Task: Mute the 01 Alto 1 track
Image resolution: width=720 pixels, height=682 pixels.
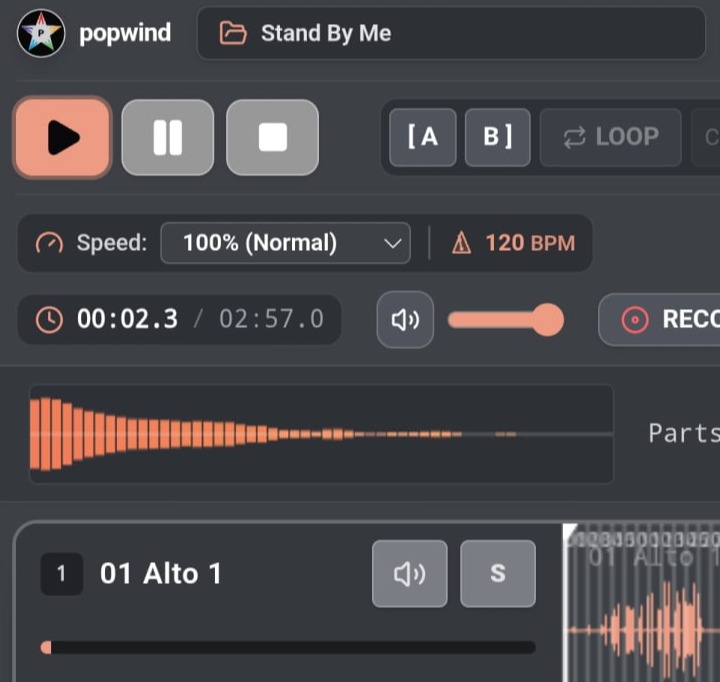Action: pos(410,574)
